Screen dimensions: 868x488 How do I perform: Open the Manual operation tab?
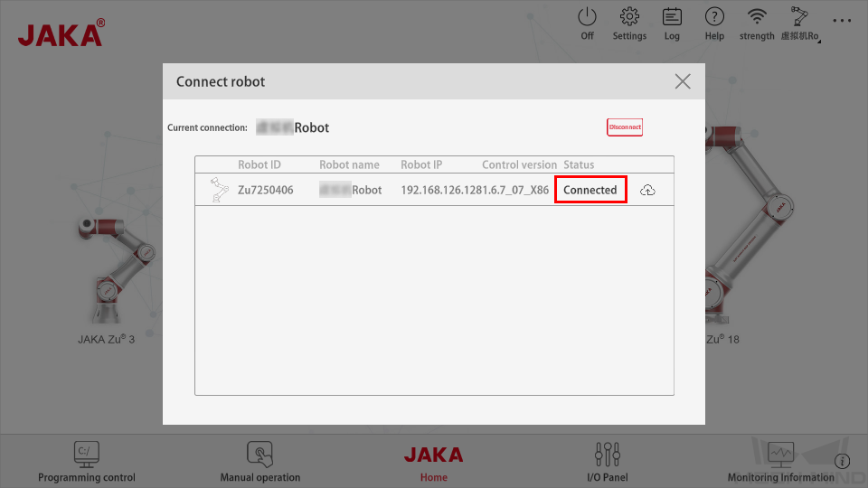click(260, 462)
